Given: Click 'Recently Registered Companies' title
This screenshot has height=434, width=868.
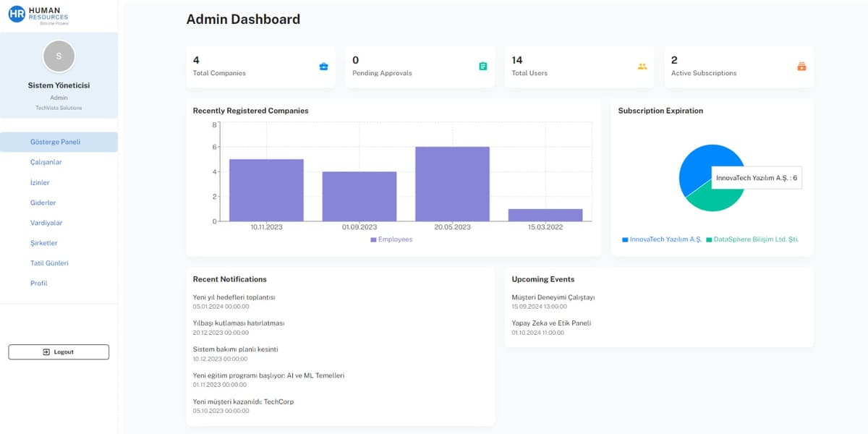Looking at the screenshot, I should pyautogui.click(x=251, y=111).
